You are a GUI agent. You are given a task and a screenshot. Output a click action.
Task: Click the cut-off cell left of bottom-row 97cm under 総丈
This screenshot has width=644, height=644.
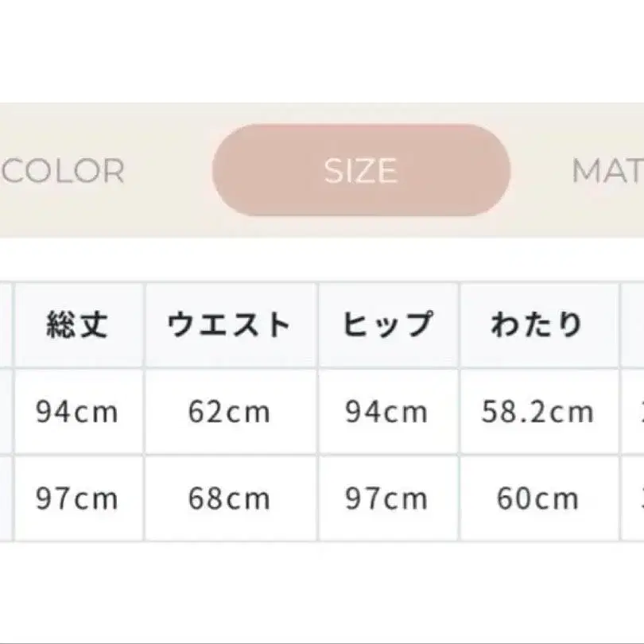5,499
